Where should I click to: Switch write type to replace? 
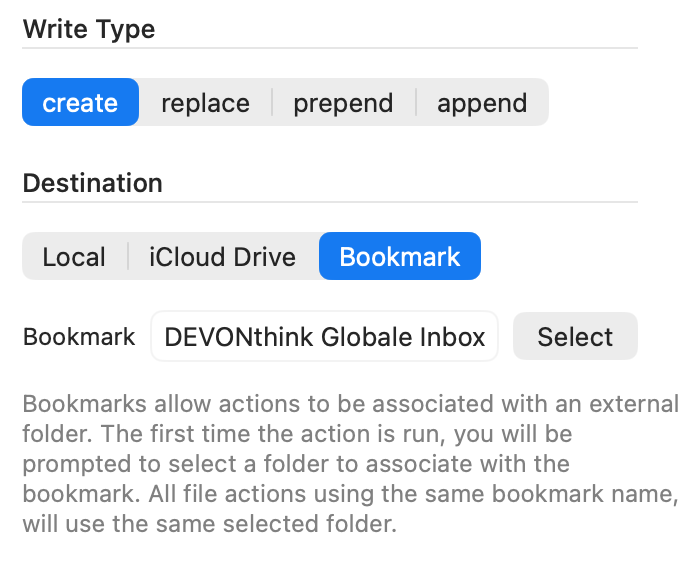(205, 102)
